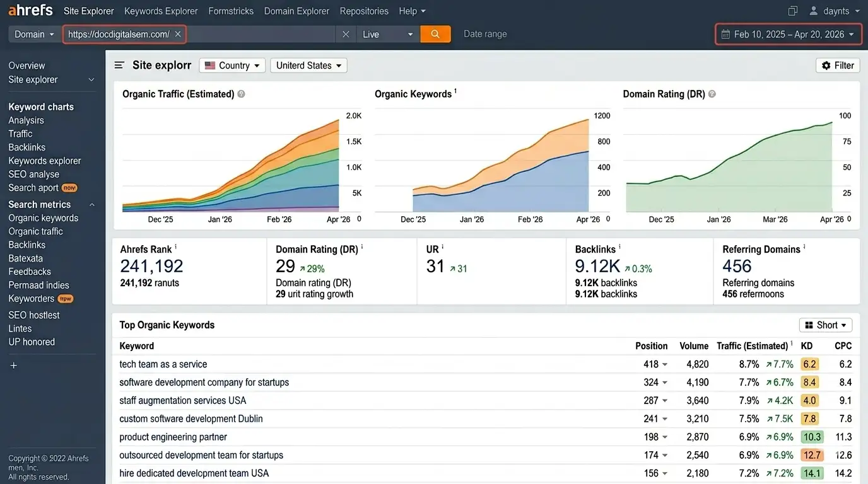The image size is (868, 484).
Task: Sort by the Volume column header
Action: pos(694,346)
